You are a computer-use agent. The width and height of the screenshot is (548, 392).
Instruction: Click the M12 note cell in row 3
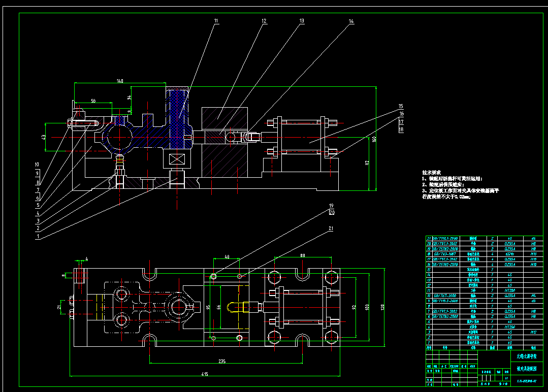tap(533, 332)
